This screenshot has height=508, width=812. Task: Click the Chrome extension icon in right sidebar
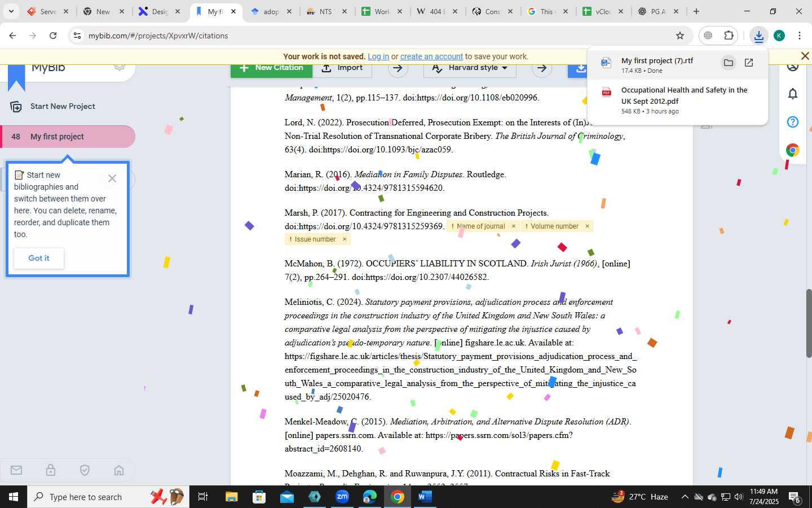coord(793,150)
